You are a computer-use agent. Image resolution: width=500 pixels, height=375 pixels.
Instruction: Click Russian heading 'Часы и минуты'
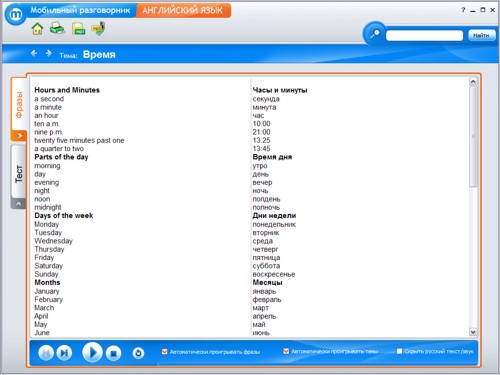(280, 90)
